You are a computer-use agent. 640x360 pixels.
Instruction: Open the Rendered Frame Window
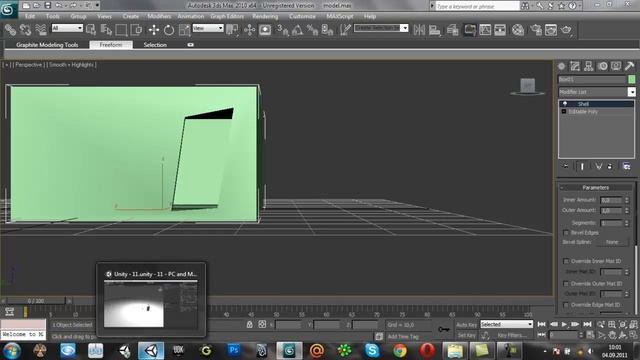551,30
